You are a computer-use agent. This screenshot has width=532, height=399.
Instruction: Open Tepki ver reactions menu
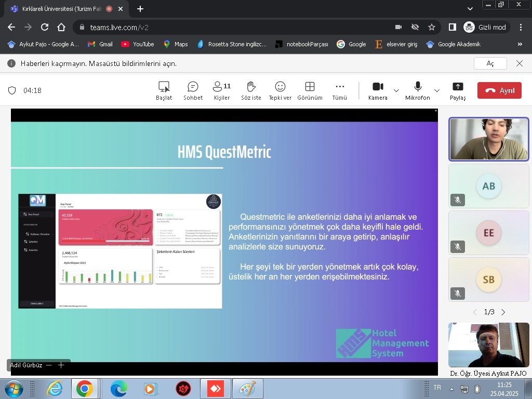click(x=280, y=90)
